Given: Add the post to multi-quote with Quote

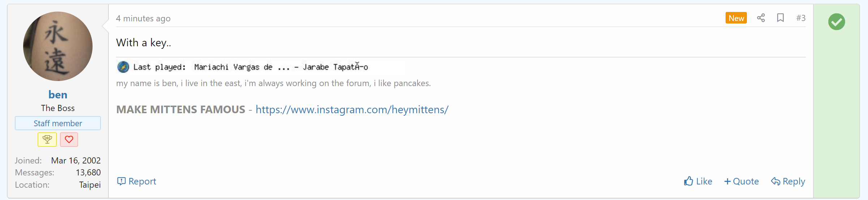Looking at the screenshot, I should 741,181.
